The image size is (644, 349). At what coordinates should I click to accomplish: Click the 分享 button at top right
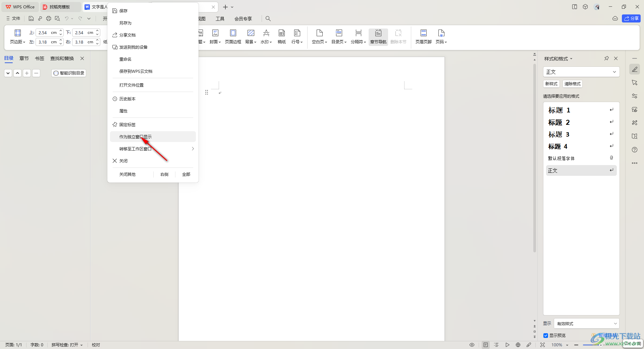pos(631,18)
